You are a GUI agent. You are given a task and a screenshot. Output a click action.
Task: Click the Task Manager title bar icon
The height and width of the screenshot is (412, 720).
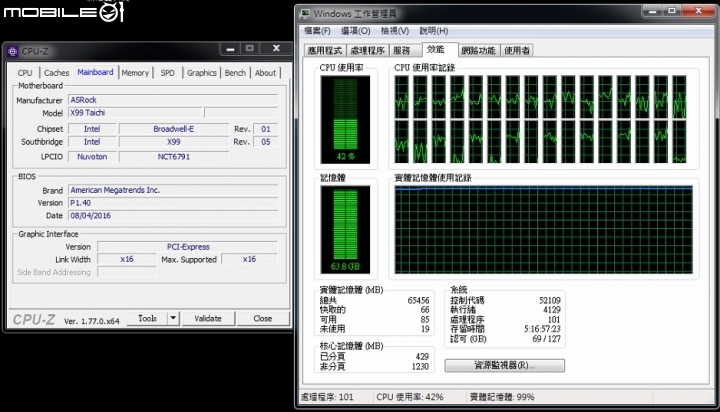pyautogui.click(x=304, y=13)
